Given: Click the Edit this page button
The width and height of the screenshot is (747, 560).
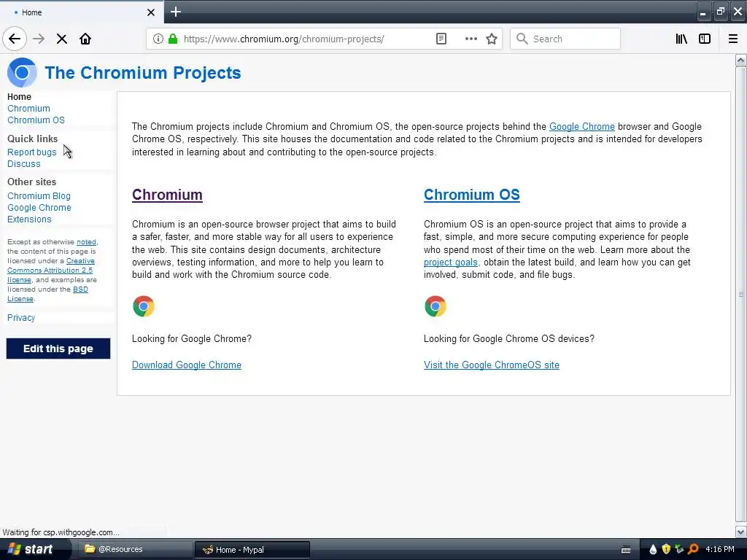Looking at the screenshot, I should point(58,349).
